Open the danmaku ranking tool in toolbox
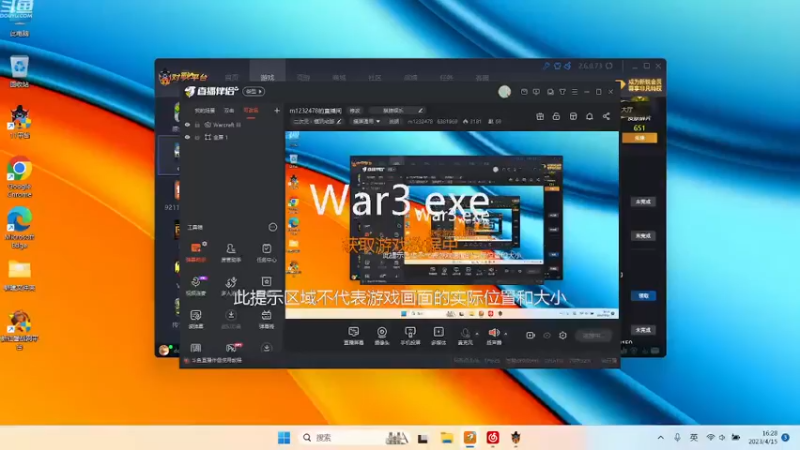The image size is (800, 450). click(x=266, y=318)
